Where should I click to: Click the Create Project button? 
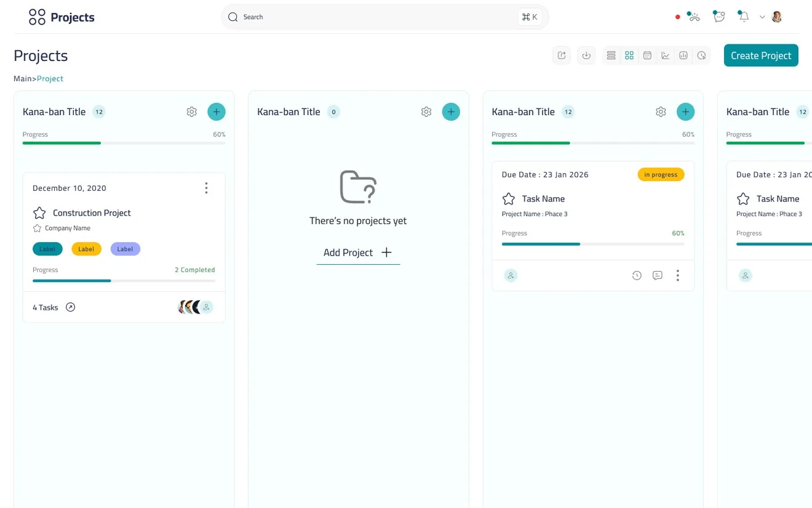761,55
